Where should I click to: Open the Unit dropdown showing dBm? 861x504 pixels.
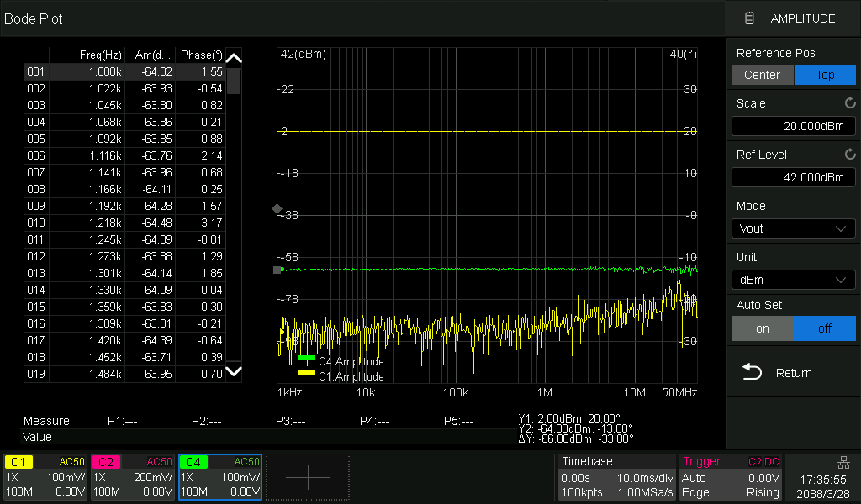tap(793, 280)
